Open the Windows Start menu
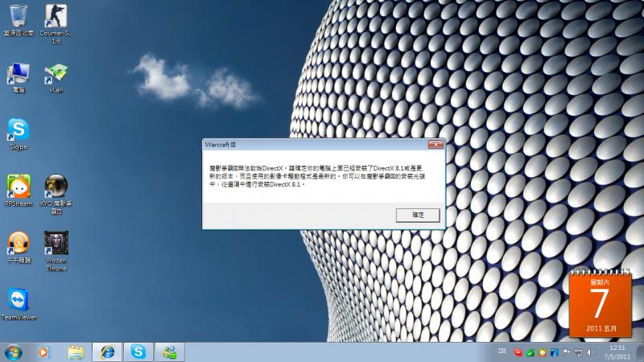Screen dimensions: 644x362 click(x=13, y=352)
